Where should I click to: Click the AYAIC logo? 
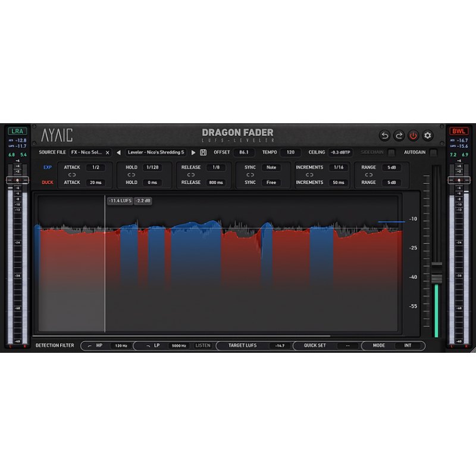point(57,135)
